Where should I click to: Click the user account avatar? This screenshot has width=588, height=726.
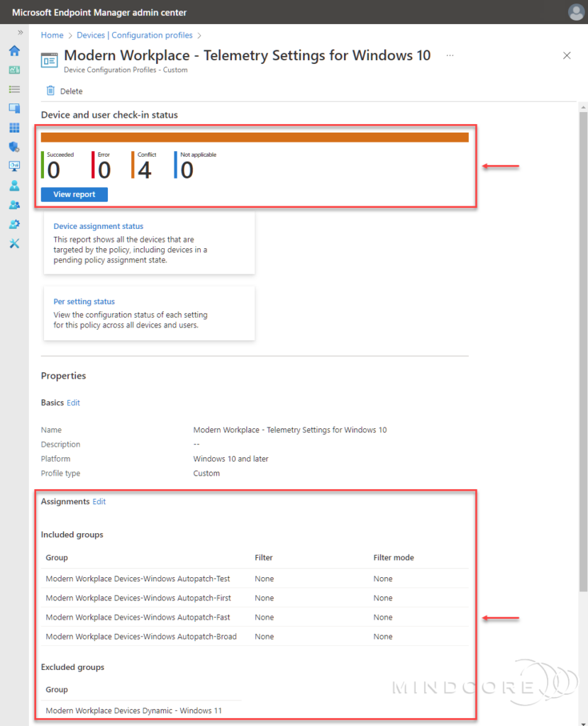(x=575, y=12)
